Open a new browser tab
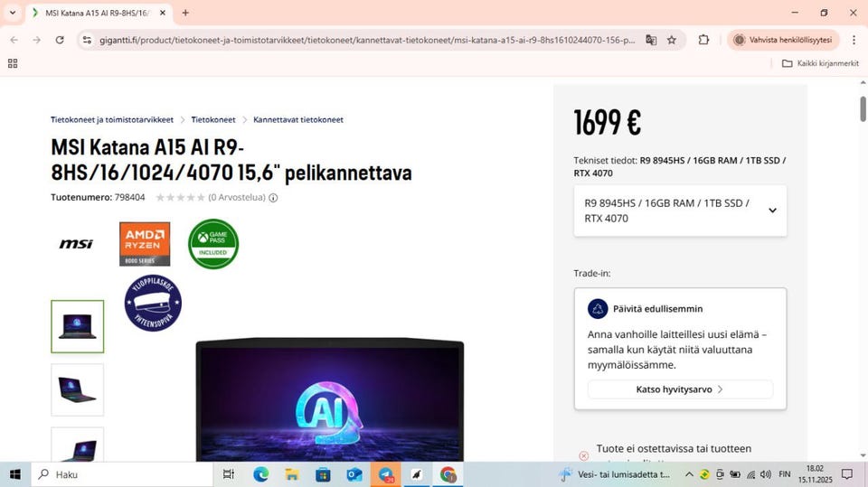Image resolution: width=868 pixels, height=487 pixels. (185, 12)
